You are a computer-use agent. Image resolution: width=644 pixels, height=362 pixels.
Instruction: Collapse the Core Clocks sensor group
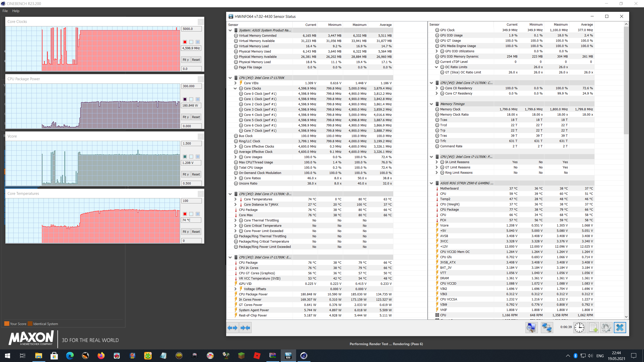point(235,88)
